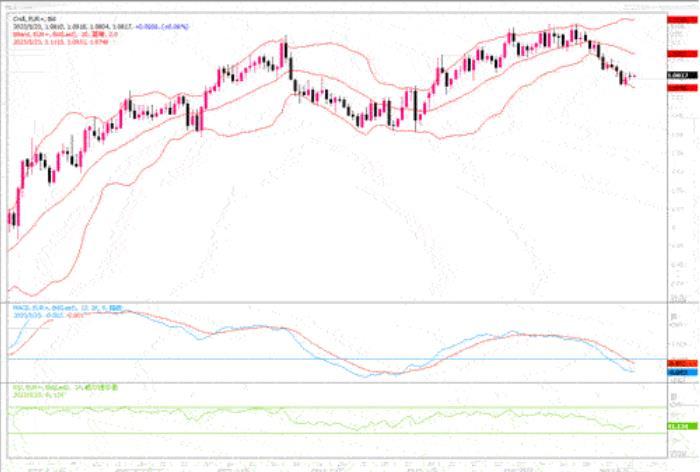Click the red lower band price tag below current price
This screenshot has height=472, width=700.
coord(682,88)
